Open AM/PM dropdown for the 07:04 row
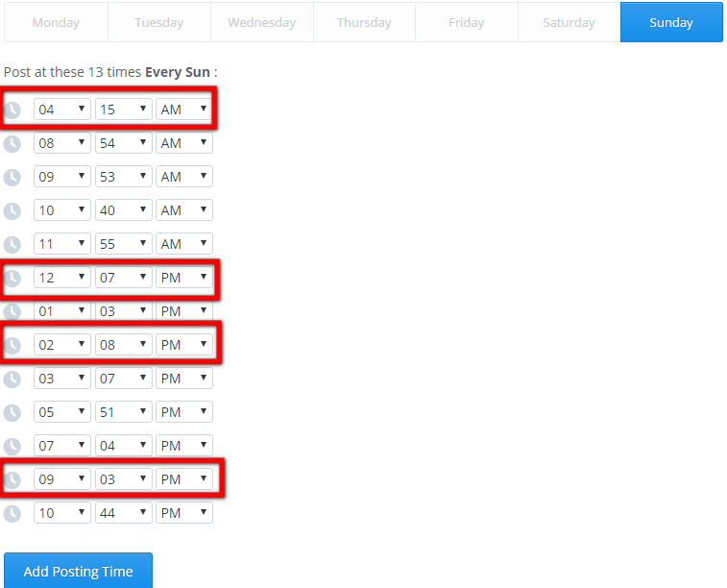727x588 pixels. (183, 446)
